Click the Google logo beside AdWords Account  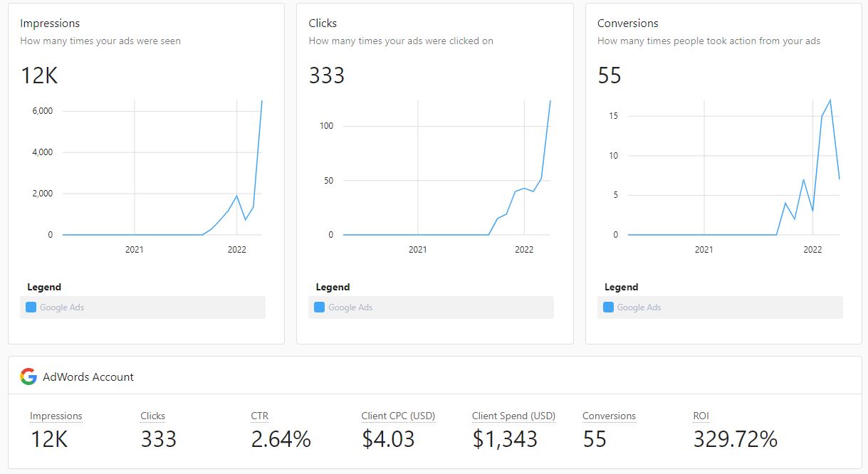[28, 376]
